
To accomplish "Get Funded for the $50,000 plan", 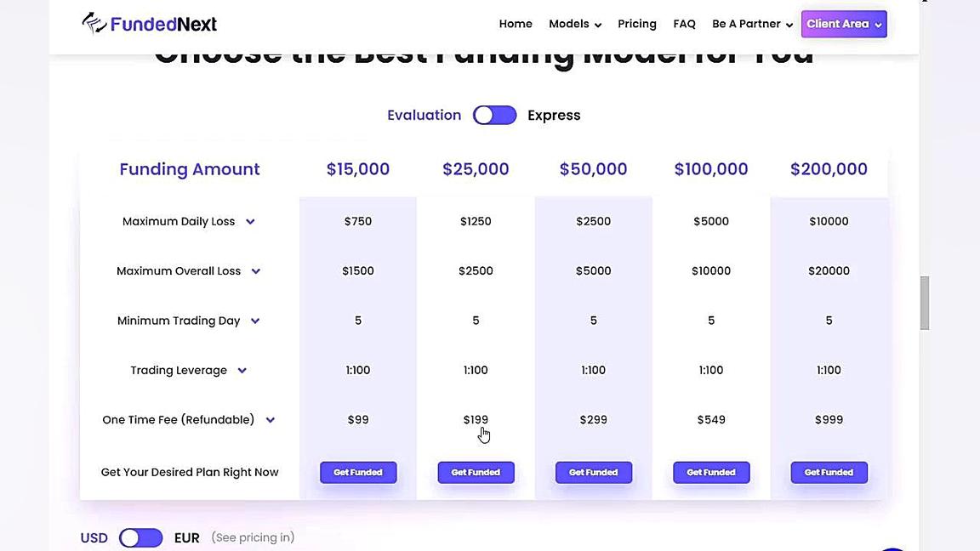I will tap(594, 472).
